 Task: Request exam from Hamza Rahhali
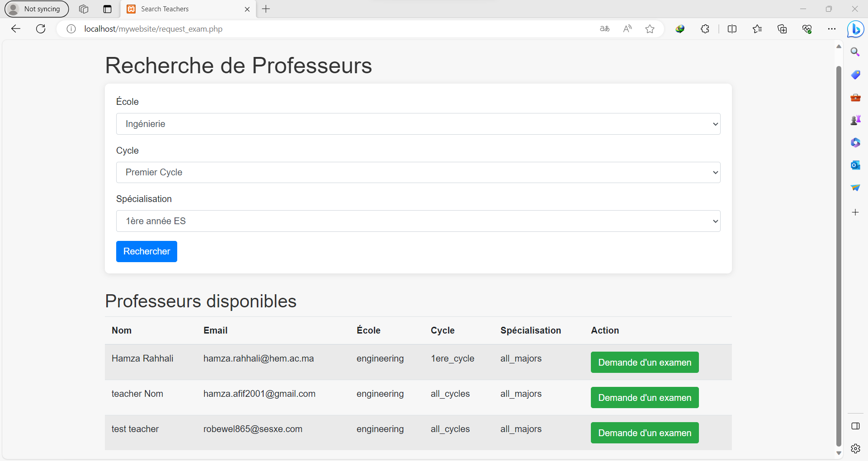(x=644, y=362)
